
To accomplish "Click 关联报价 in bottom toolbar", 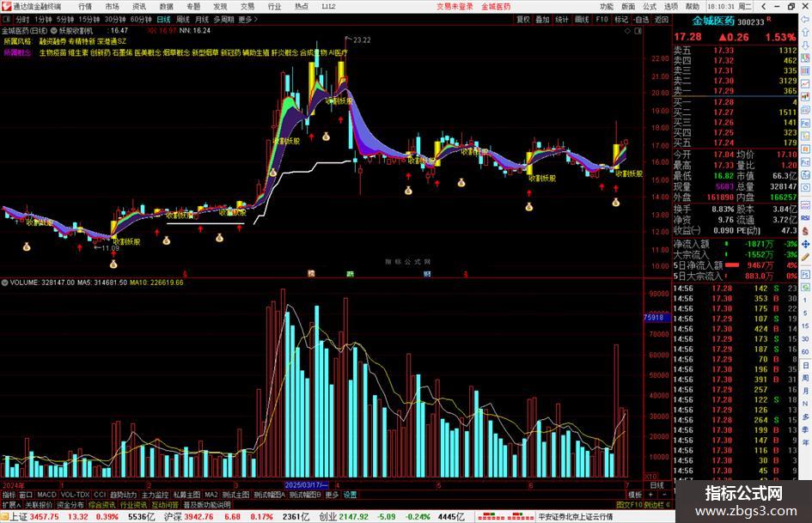I will pyautogui.click(x=39, y=505).
